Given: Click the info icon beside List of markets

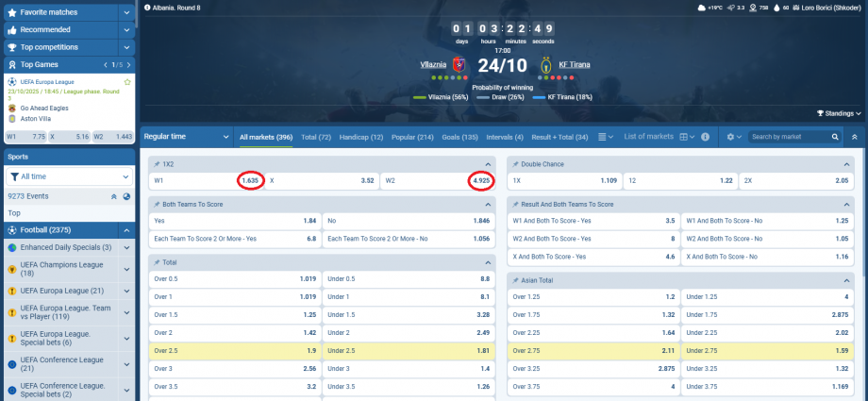Looking at the screenshot, I should click(705, 137).
